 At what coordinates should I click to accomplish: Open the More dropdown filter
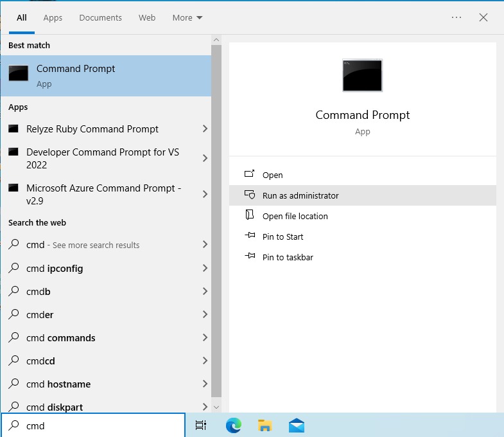tap(187, 18)
